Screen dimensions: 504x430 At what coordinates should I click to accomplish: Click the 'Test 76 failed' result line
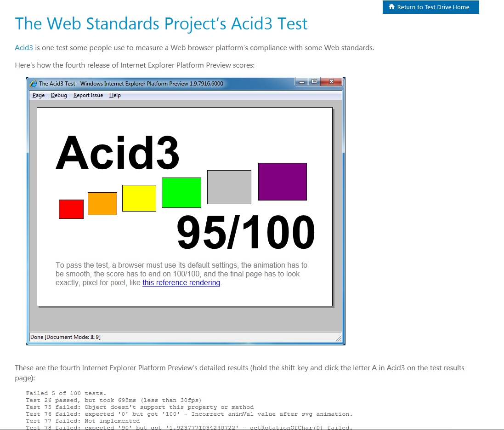click(189, 414)
